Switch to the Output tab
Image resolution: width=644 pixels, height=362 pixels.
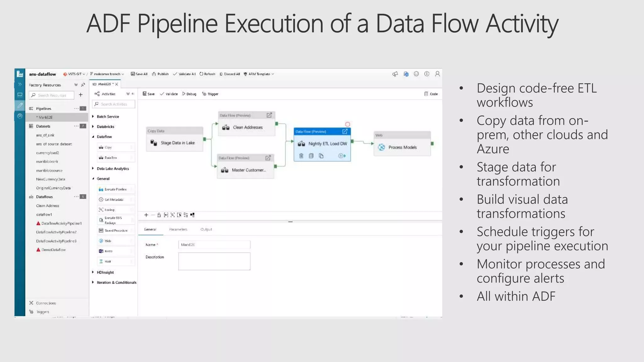click(x=206, y=229)
